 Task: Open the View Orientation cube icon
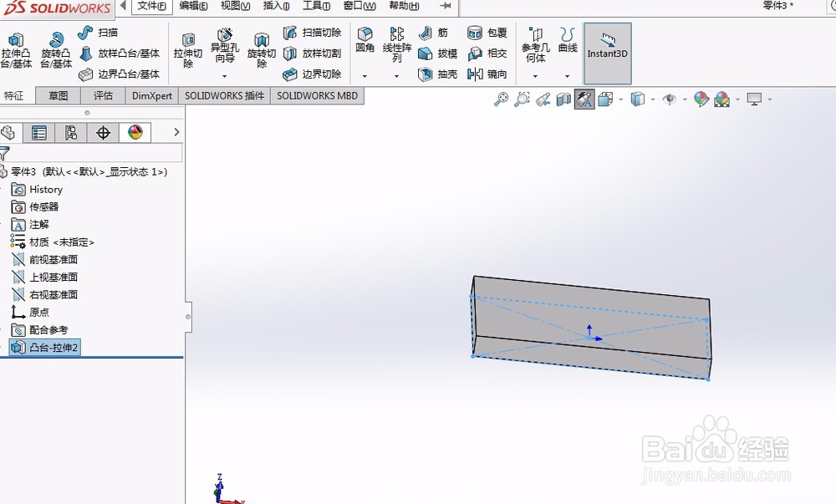605,99
